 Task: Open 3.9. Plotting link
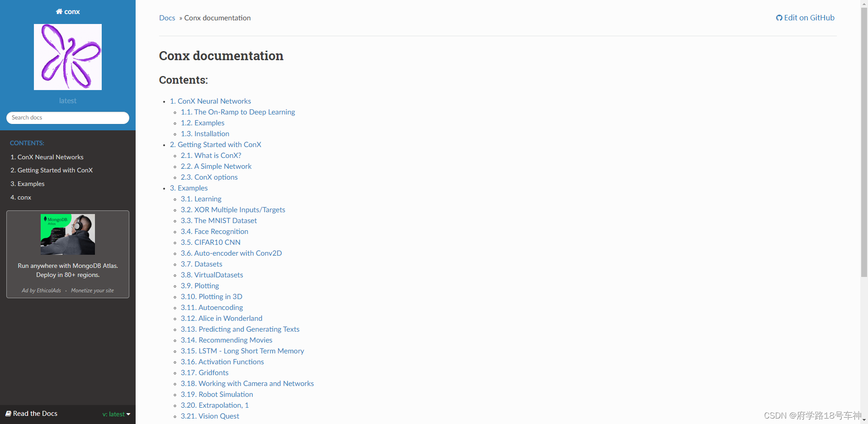(200, 286)
